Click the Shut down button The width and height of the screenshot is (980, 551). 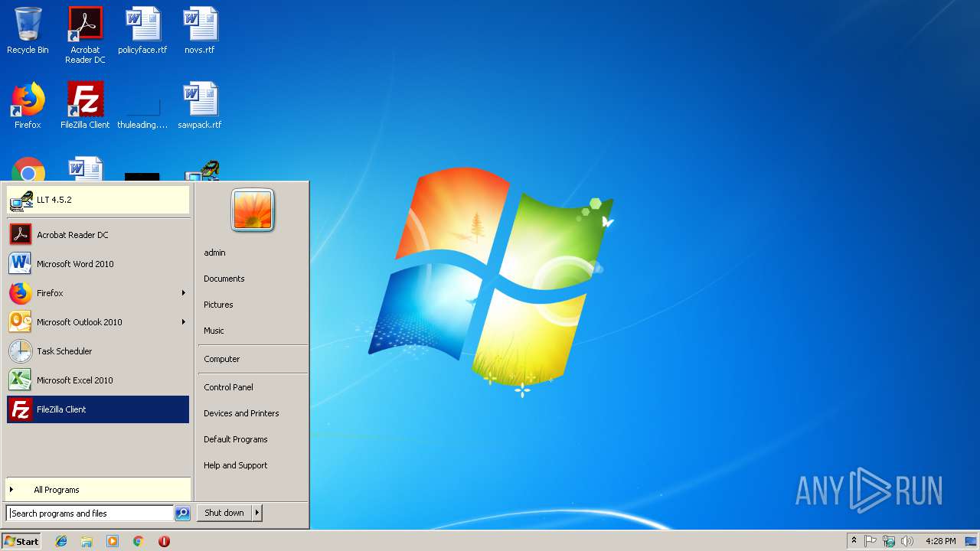pos(224,513)
